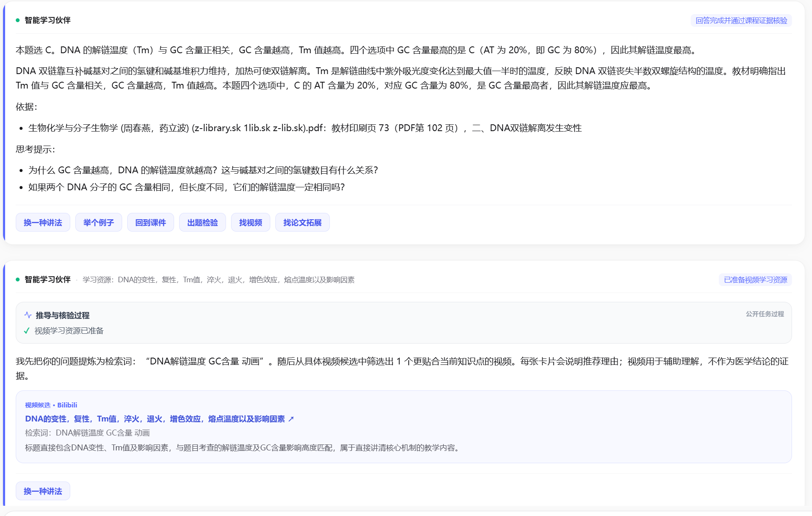Click the 换一种讲法 button in first card
Image resolution: width=812 pixels, height=516 pixels.
pos(43,222)
